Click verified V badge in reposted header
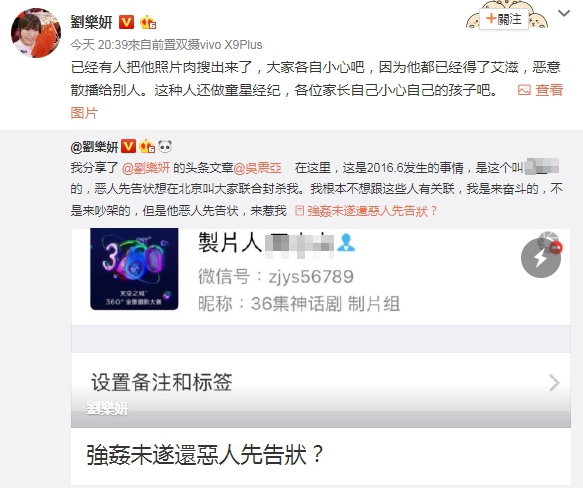This screenshot has height=488, width=583. coord(129,146)
